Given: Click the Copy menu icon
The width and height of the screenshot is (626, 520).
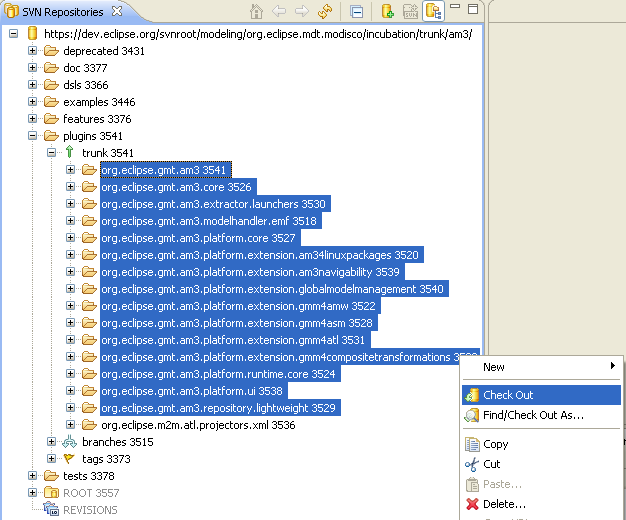Looking at the screenshot, I should [472, 444].
